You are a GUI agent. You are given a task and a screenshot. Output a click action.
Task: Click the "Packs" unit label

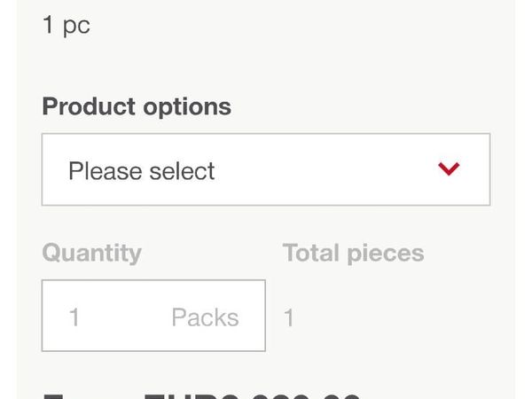click(205, 317)
